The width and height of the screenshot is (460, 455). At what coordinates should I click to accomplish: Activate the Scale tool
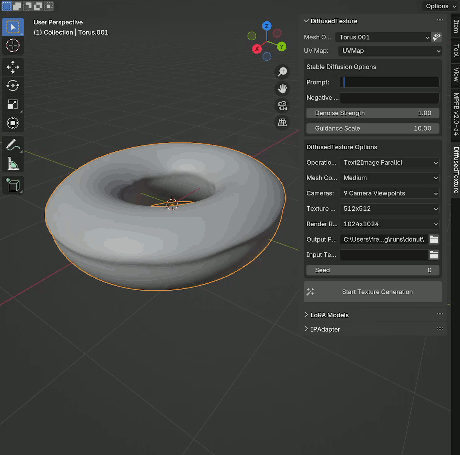click(13, 104)
